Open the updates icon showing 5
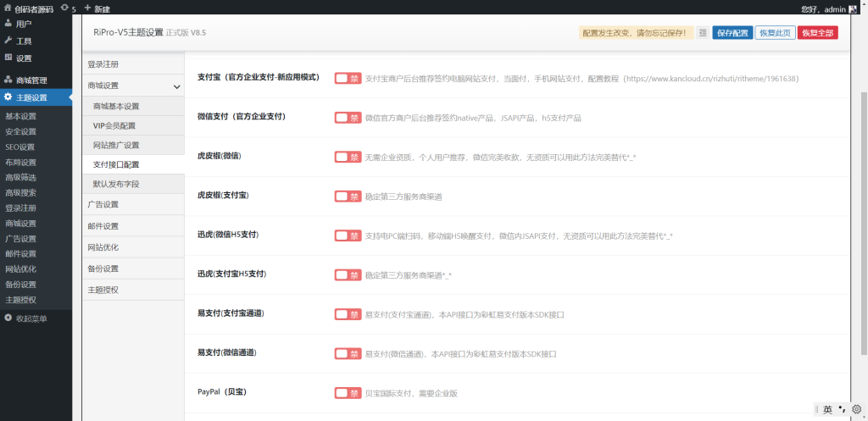Image resolution: width=868 pixels, height=421 pixels. [x=64, y=8]
